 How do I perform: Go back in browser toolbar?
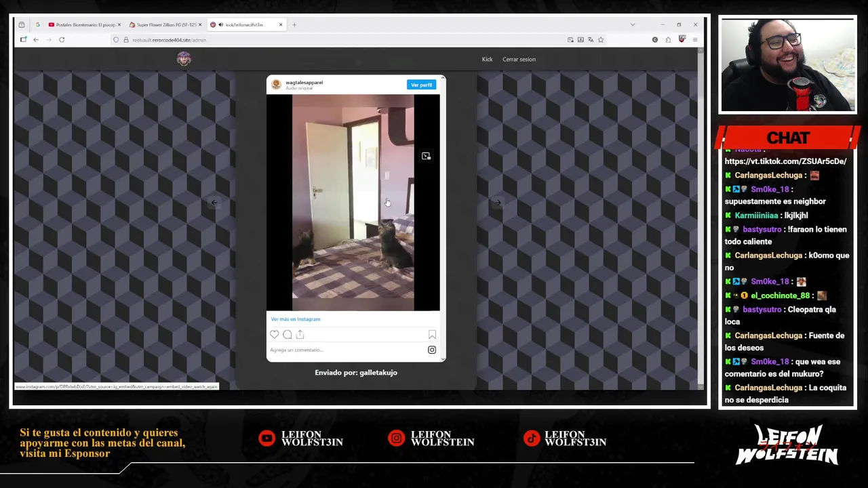[x=36, y=40]
